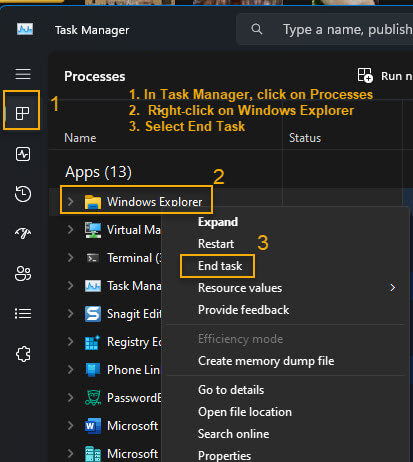Expand the Virtual Machine process row
413x462 pixels.
tap(70, 229)
